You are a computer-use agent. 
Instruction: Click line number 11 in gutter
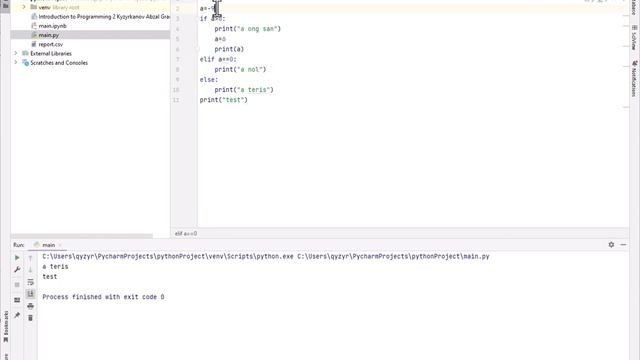pyautogui.click(x=176, y=100)
